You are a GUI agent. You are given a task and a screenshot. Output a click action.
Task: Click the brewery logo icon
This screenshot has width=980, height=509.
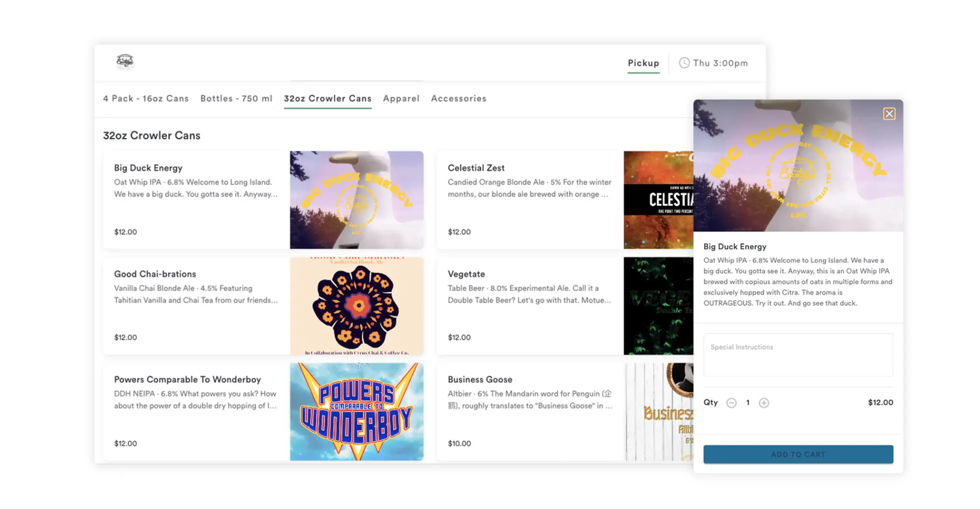pyautogui.click(x=124, y=62)
